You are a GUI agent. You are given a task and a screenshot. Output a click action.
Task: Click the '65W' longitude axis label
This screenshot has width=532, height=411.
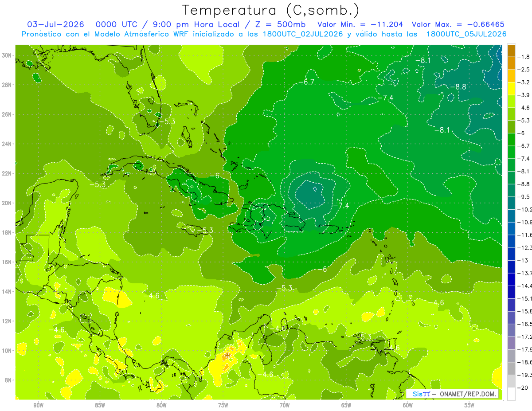pos(346,406)
